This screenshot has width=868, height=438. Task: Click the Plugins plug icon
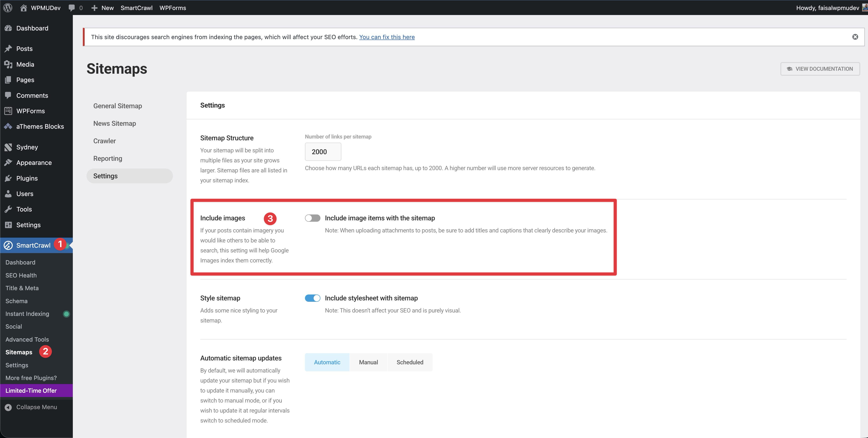(8, 178)
